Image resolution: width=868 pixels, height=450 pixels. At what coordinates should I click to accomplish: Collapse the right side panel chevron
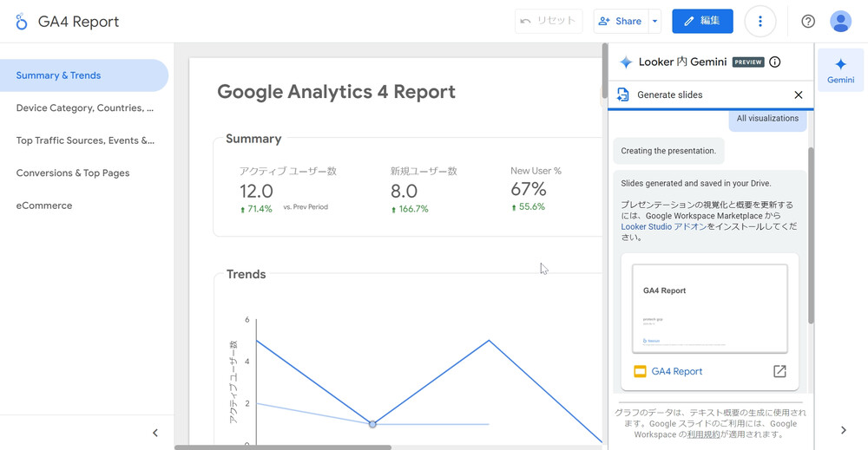(x=843, y=430)
